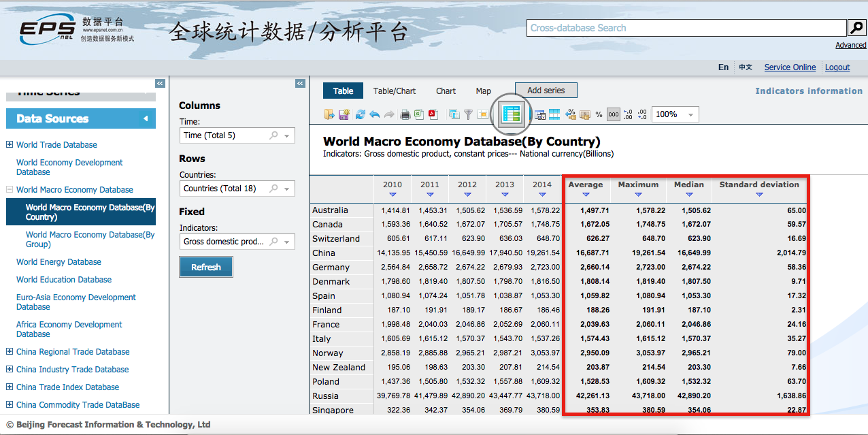868x435 pixels.
Task: Click the arrow on Data Sources header
Action: tap(146, 118)
